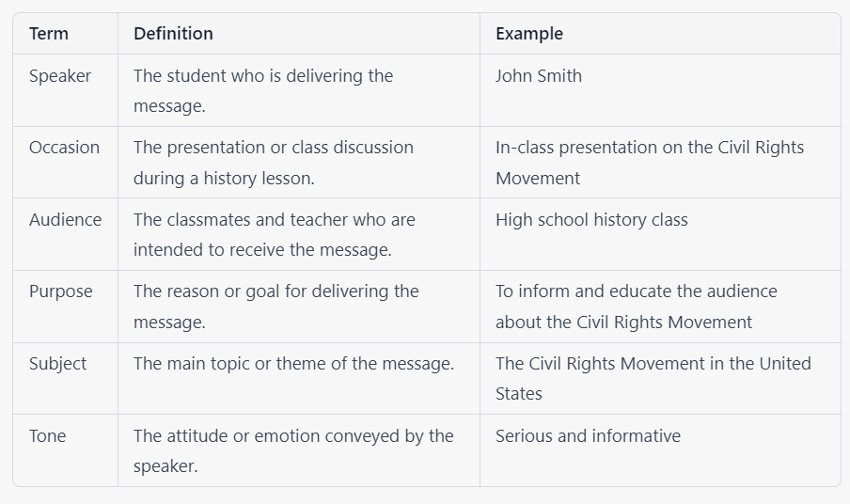
Task: Select the 'Occasion' term cell
Action: (64, 148)
